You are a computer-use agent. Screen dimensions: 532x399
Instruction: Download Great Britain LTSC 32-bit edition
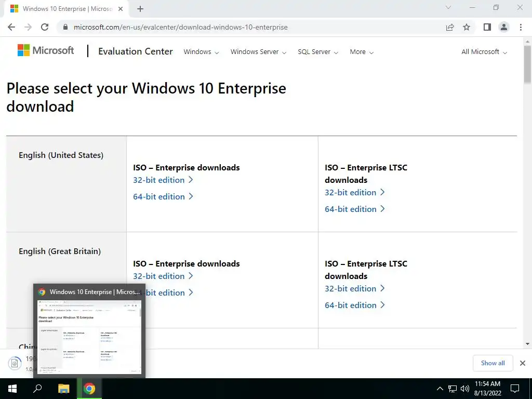(x=354, y=288)
